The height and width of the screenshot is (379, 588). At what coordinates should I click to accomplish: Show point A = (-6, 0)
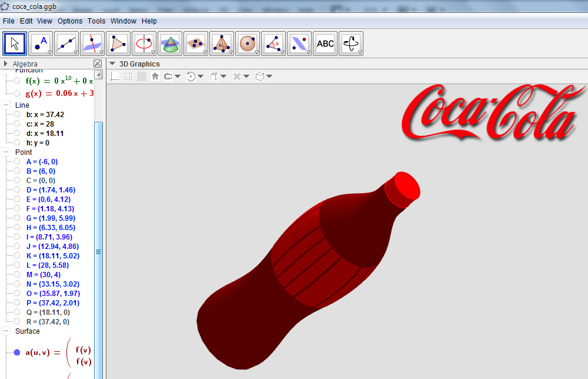pos(17,162)
